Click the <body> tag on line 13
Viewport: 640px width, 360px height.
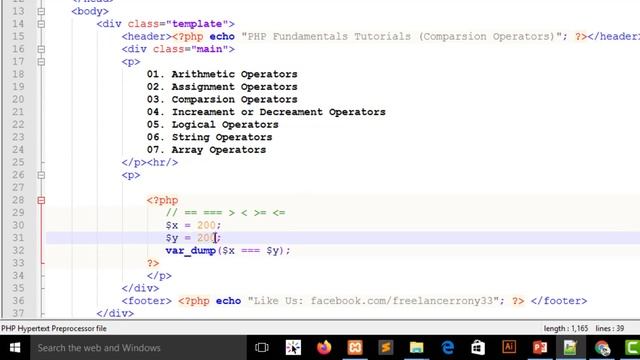[90, 11]
